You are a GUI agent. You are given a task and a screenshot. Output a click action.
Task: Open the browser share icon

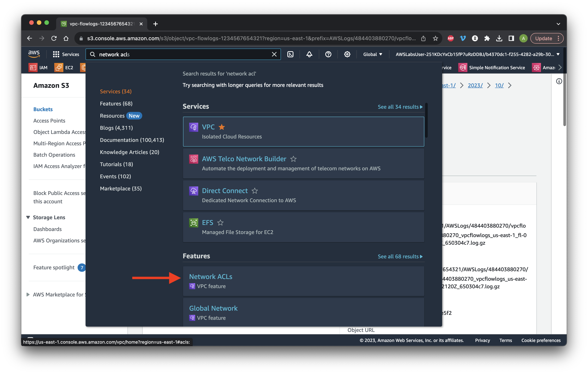[423, 38]
